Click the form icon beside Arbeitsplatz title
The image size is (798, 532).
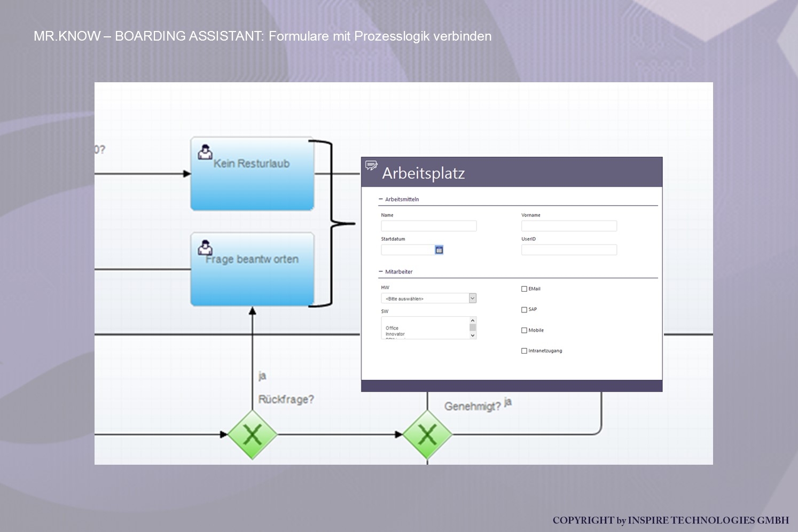point(371,165)
